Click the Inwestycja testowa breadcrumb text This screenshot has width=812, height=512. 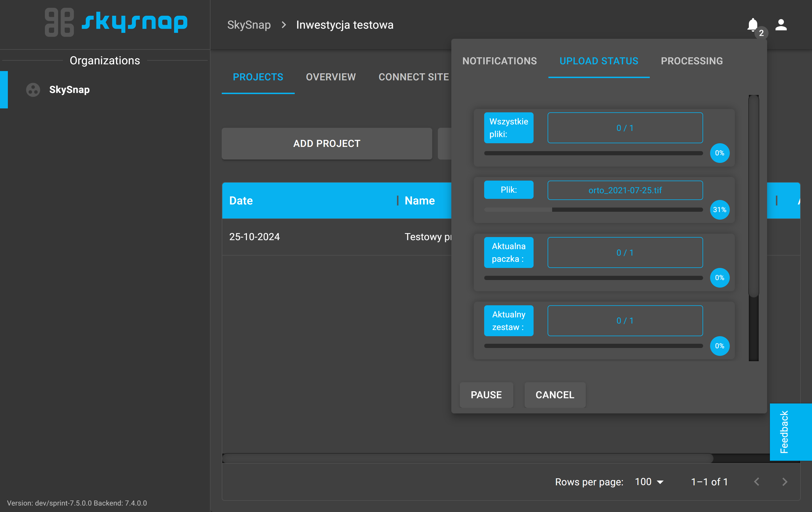pyautogui.click(x=345, y=25)
